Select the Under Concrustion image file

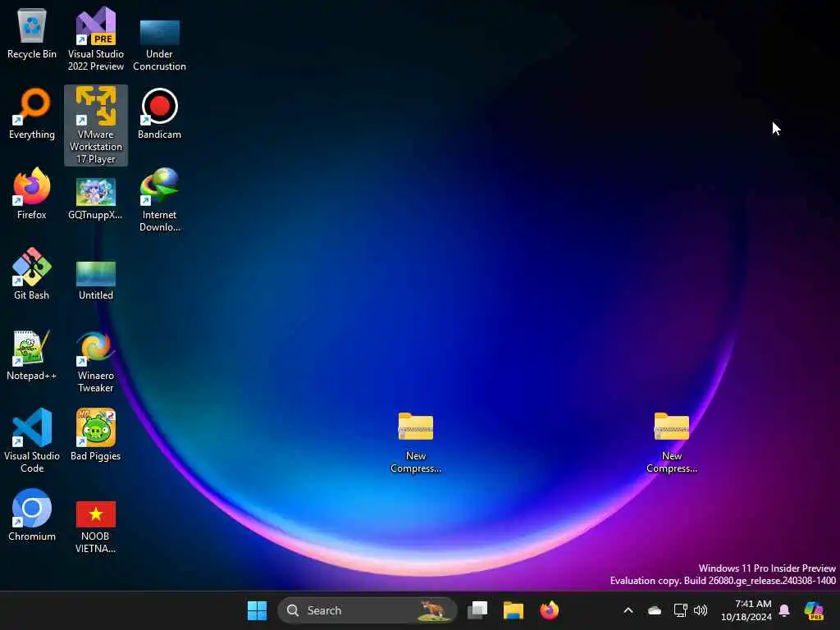click(x=160, y=44)
